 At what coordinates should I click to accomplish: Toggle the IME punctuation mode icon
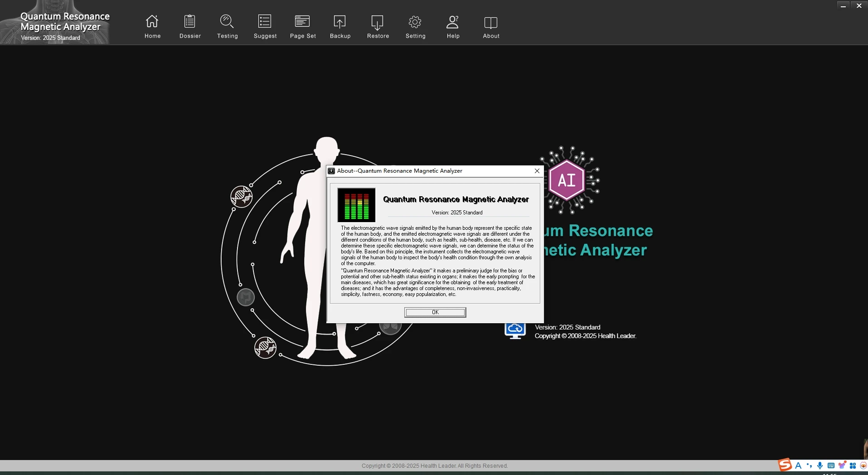[x=809, y=465]
